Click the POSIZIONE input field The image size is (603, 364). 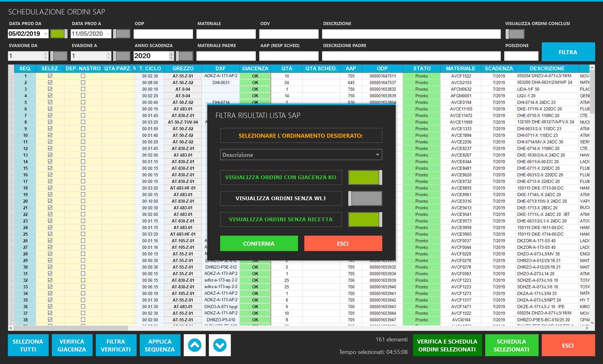(x=521, y=56)
